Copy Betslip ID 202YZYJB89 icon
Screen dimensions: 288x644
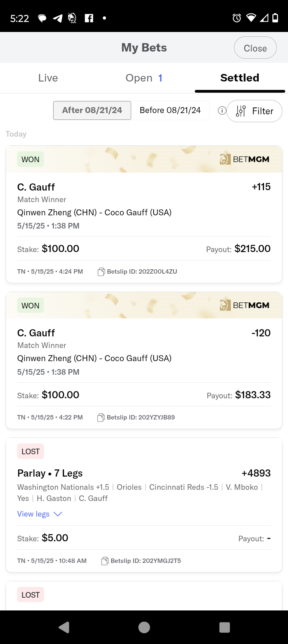[x=101, y=417]
